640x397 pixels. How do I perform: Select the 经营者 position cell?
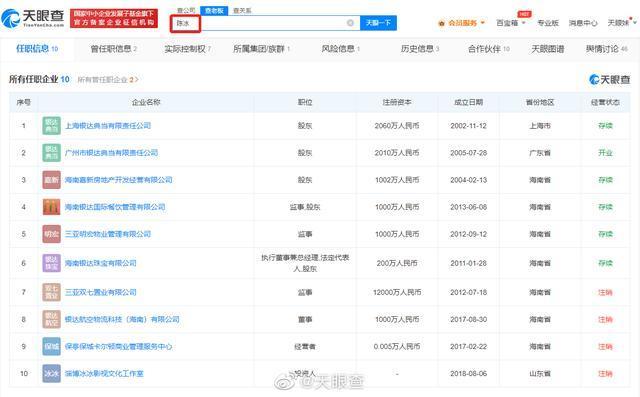click(305, 346)
